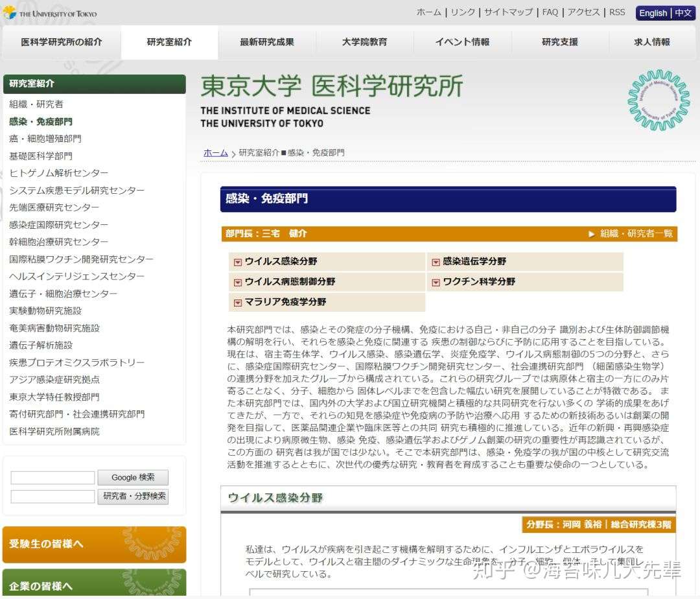This screenshot has width=700, height=599.
Task: Click the Google 検索 button
Action: point(133,477)
